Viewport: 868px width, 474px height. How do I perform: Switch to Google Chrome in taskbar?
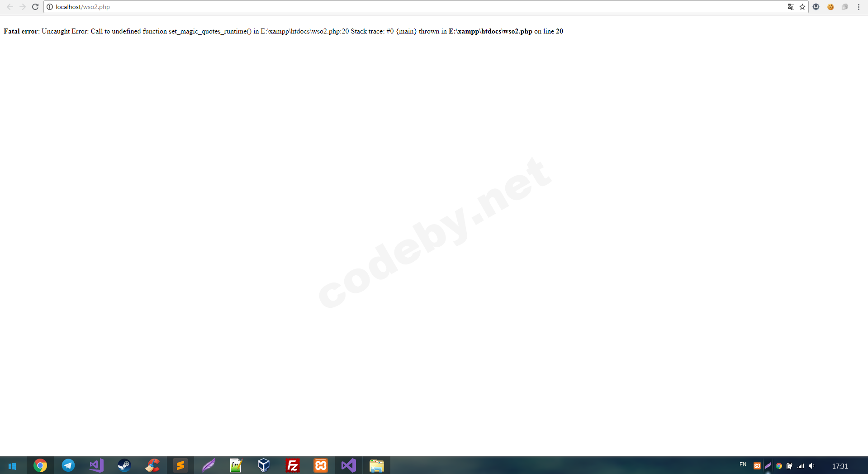[40, 465]
